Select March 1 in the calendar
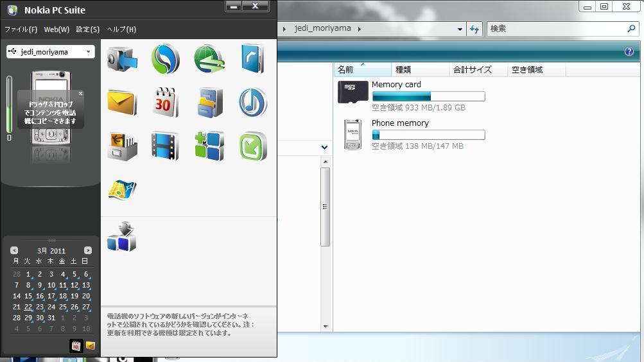The height and width of the screenshot is (362, 644). coord(28,274)
